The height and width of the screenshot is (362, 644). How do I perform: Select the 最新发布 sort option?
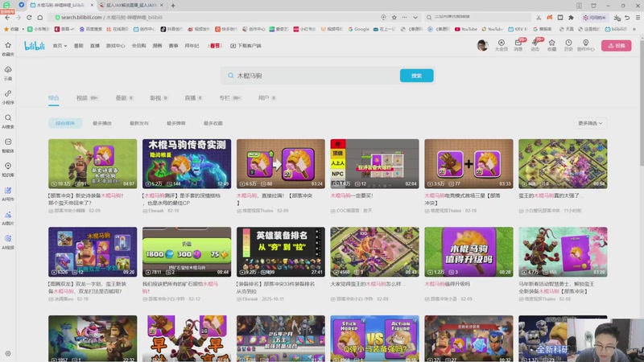point(138,123)
